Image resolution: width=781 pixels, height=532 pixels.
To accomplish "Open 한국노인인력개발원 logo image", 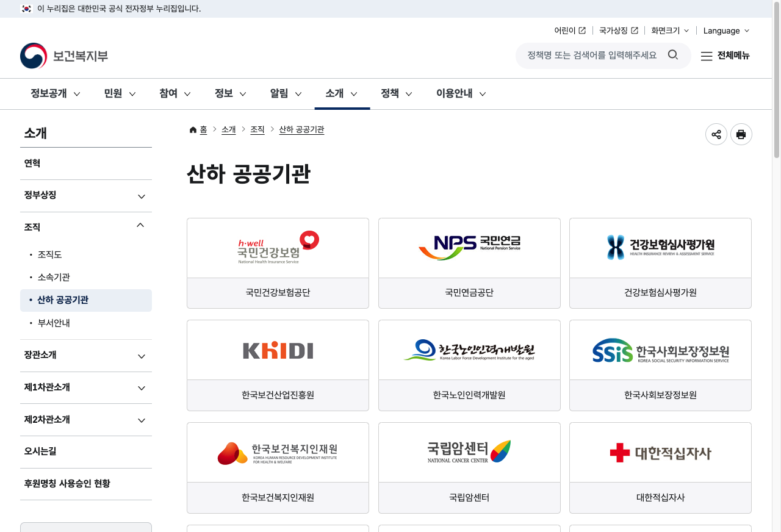I will tap(469, 350).
